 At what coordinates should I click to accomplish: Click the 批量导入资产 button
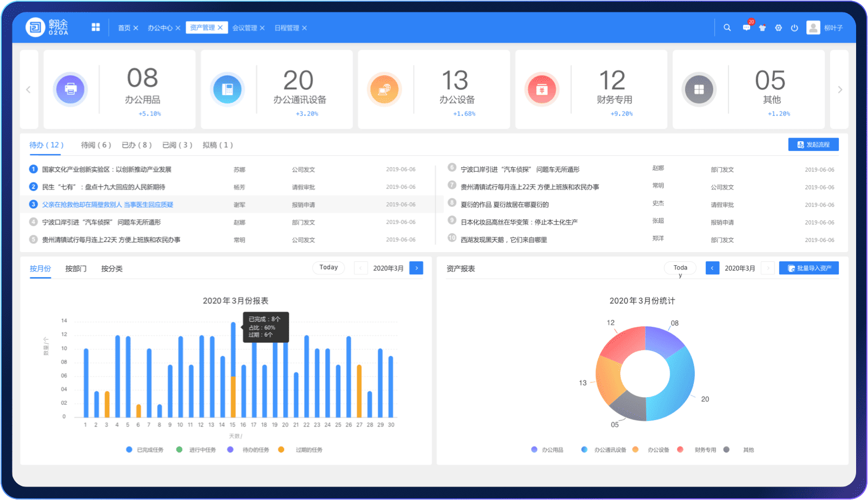(x=808, y=268)
